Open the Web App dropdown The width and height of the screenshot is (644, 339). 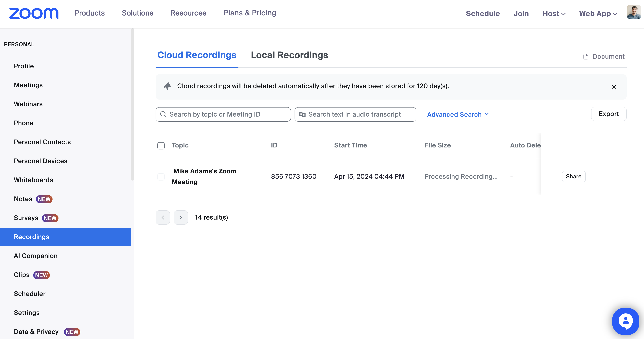pos(598,14)
